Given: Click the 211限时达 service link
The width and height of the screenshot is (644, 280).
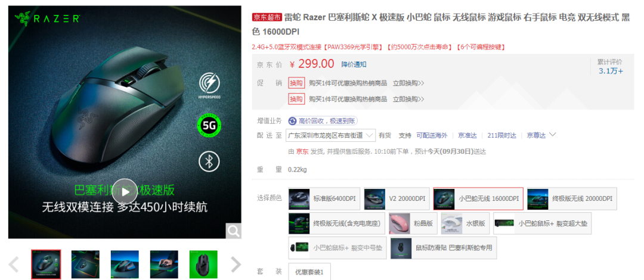Looking at the screenshot, I should click(501, 135).
